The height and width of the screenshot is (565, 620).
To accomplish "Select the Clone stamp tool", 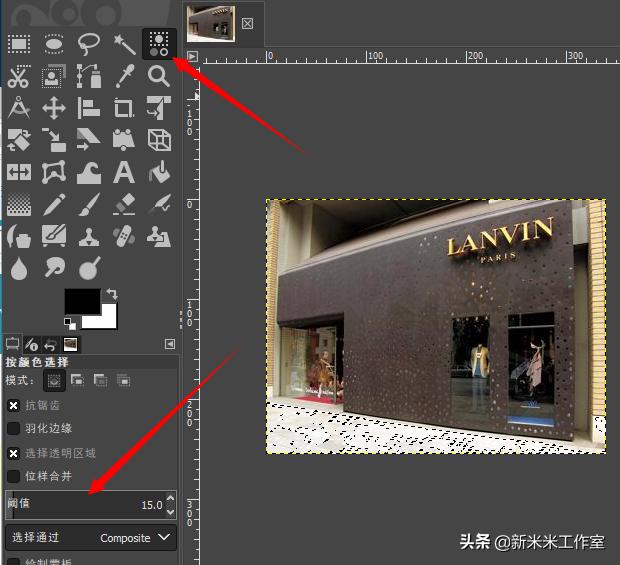I will coord(89,236).
